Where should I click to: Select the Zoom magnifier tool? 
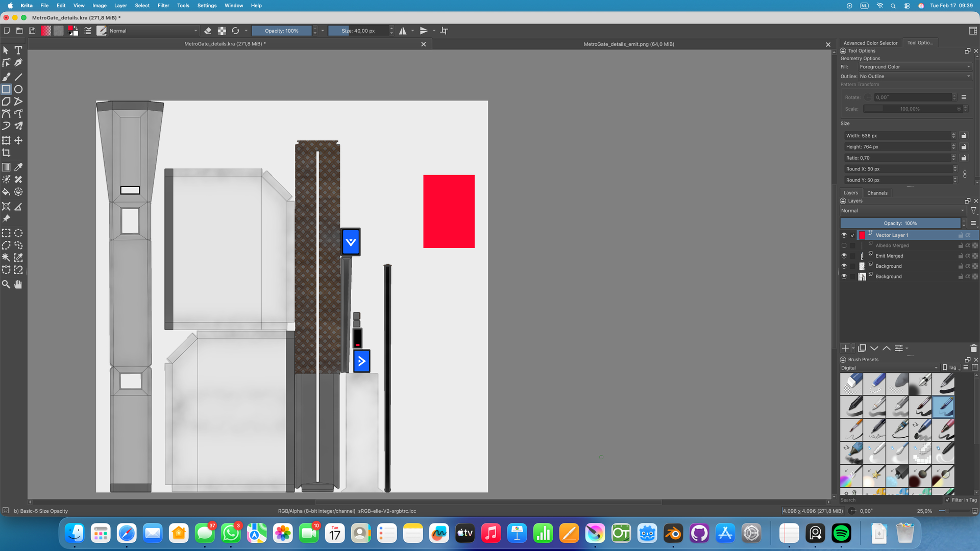coord(6,284)
